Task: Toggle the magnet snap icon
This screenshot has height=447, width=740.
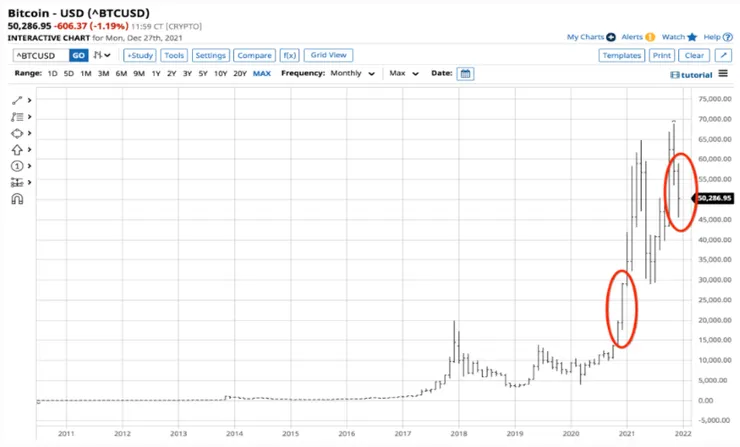Action: click(x=17, y=199)
